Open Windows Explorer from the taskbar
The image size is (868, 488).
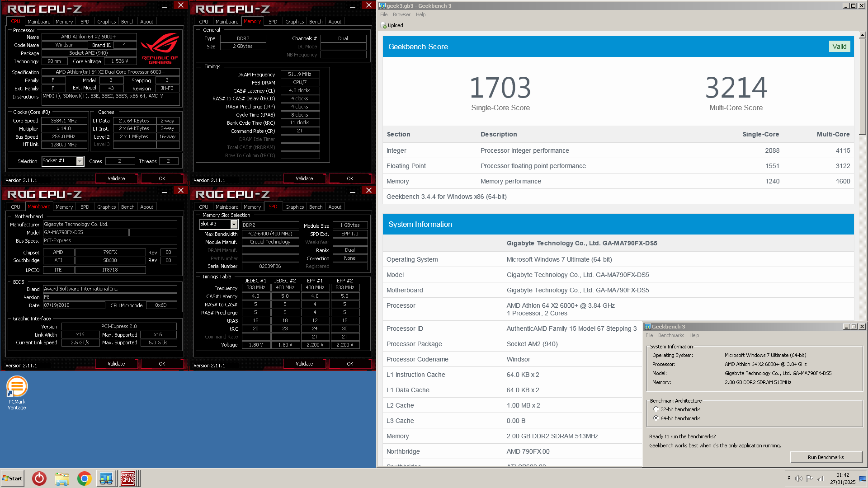tap(62, 479)
